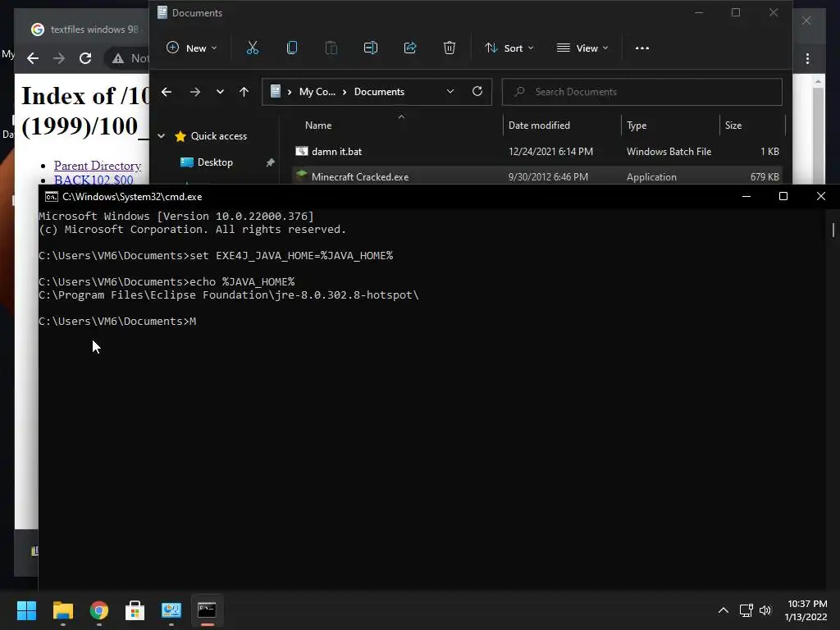
Task: Go back in the Documents Explorer window
Action: [167, 92]
